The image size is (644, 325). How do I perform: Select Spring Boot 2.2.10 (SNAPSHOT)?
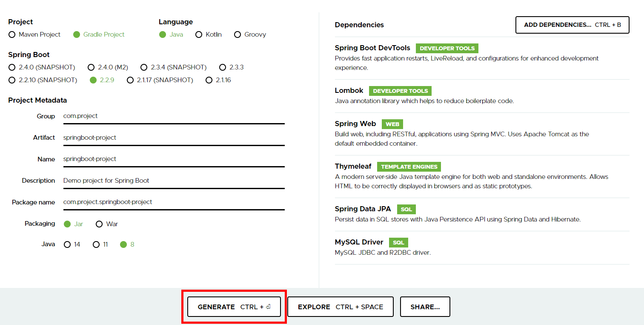12,80
